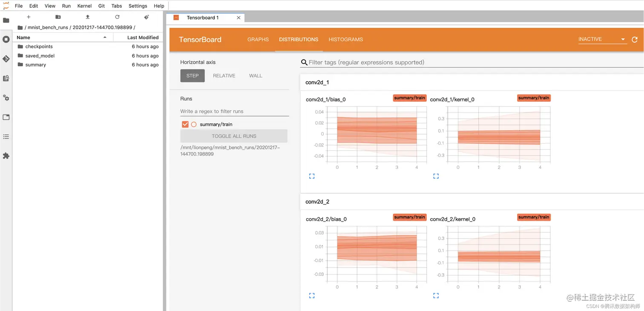
Task: Sort files by Last Modified column
Action: (138, 37)
